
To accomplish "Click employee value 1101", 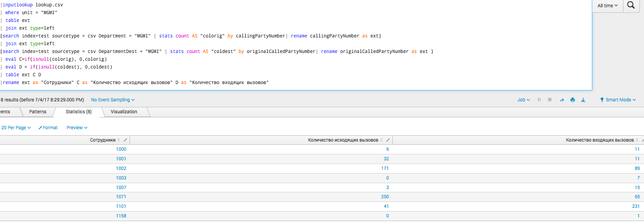I will point(121,206).
